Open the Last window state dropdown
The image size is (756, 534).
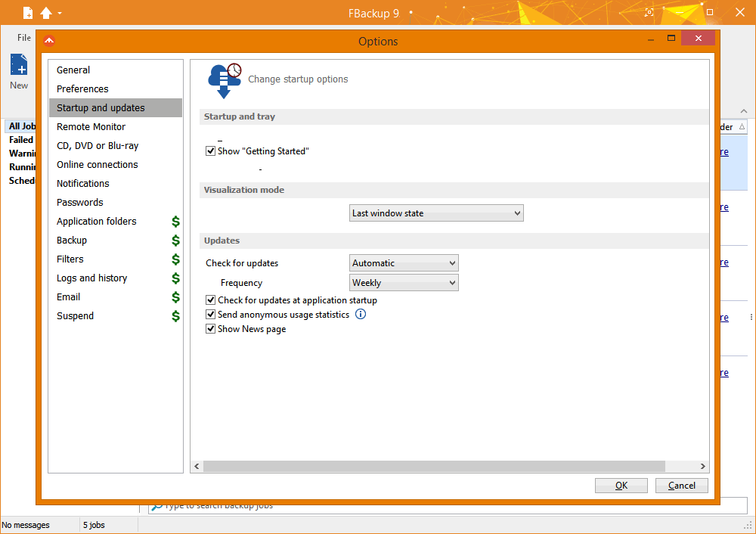436,213
